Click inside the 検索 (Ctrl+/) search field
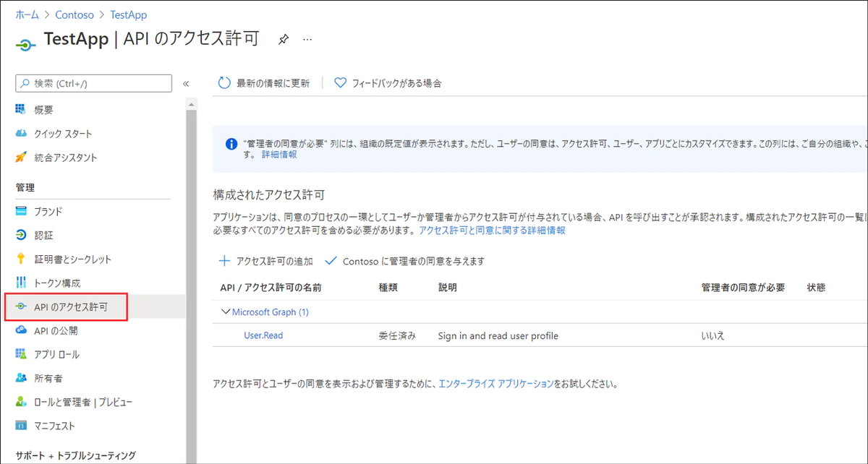 [x=93, y=82]
